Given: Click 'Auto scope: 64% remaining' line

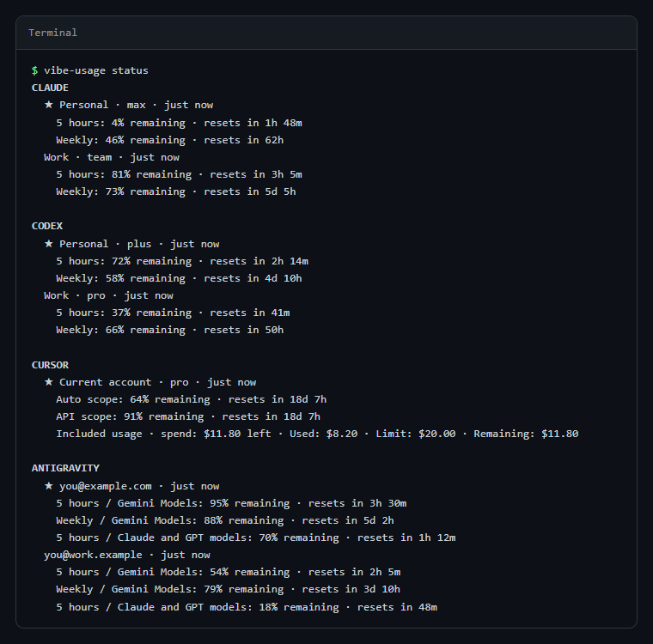Looking at the screenshot, I should pos(191,399).
